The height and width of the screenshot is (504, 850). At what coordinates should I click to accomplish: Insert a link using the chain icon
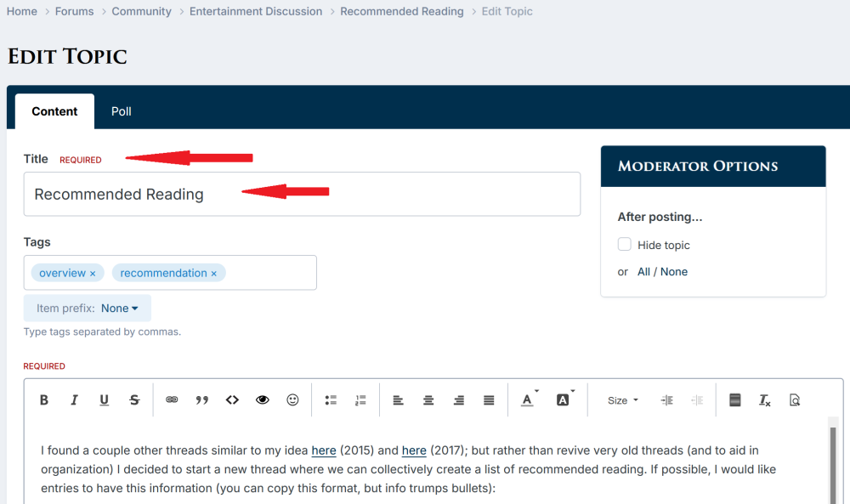coord(172,400)
